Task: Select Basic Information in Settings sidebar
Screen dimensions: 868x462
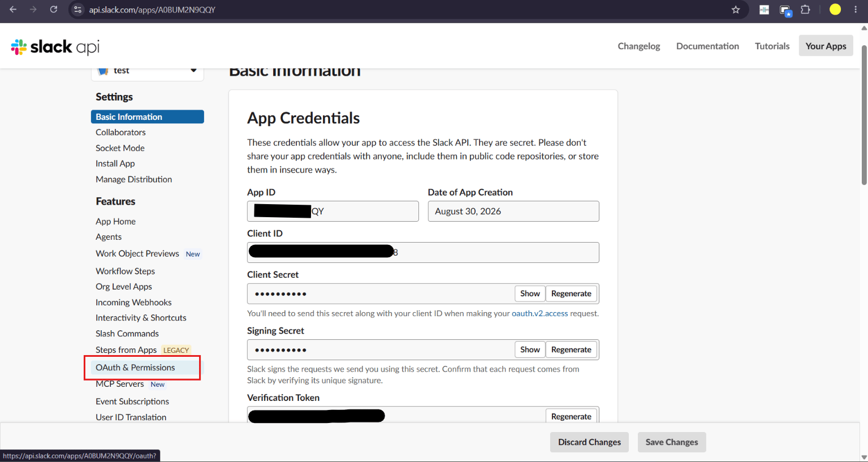Action: point(148,116)
